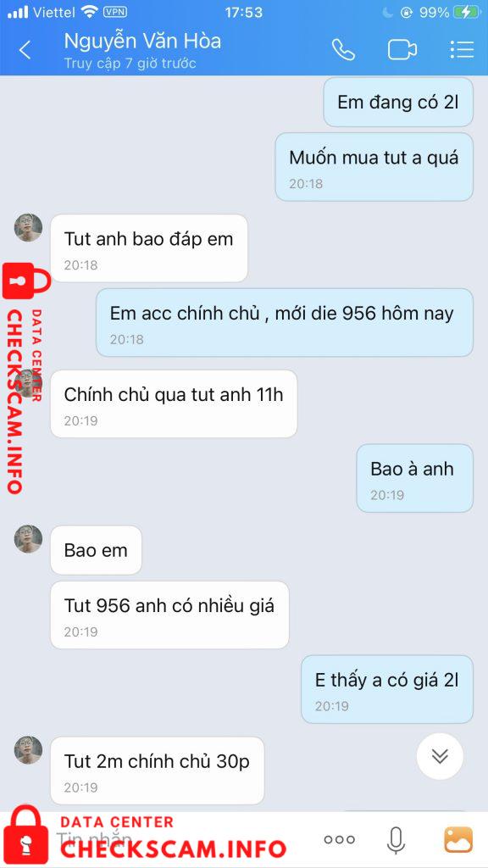This screenshot has height=868, width=488.
Task: Go back using the back arrow
Action: [25, 50]
